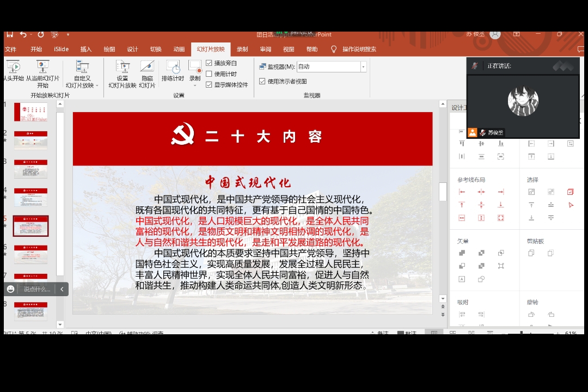Click the muted microphone icon beside 正在讲话

point(475,66)
